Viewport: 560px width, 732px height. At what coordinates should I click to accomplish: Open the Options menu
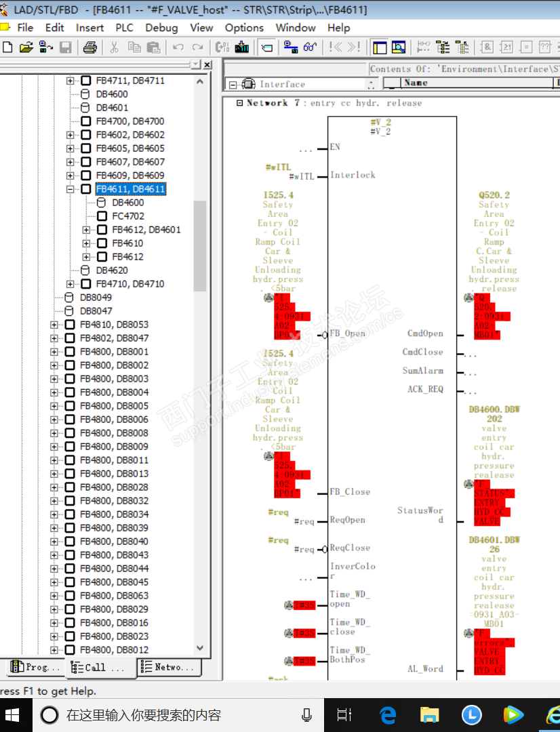tap(244, 28)
